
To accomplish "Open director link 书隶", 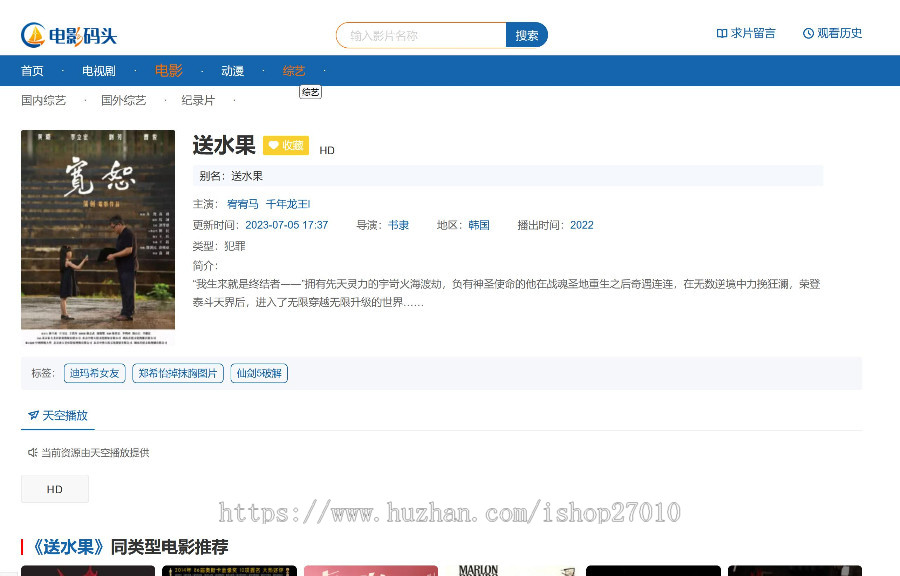I will (398, 225).
